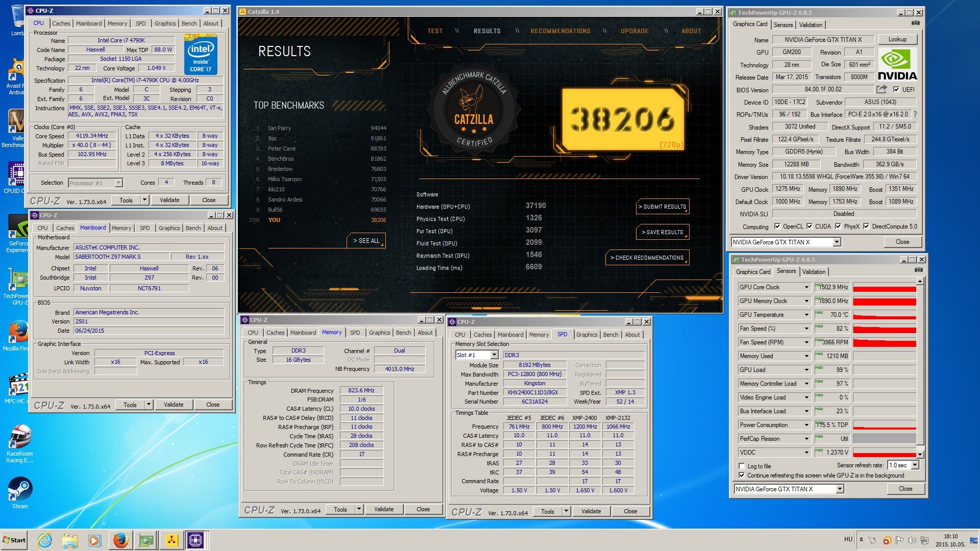Toggle the OpenCL computing checkbox
980x551 pixels.
[777, 227]
